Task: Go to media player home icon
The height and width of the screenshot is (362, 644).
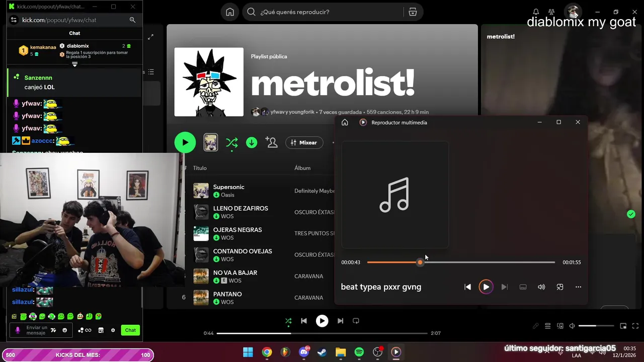Action: (x=345, y=122)
